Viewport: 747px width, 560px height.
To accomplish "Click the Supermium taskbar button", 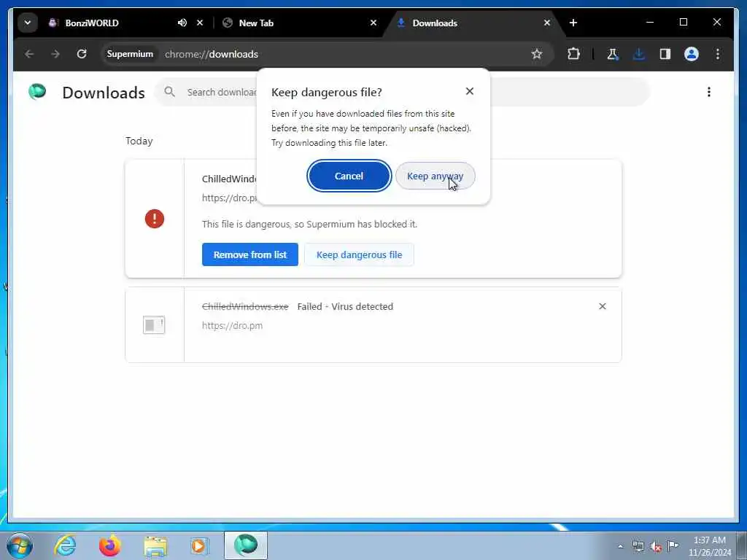I will 246,545.
